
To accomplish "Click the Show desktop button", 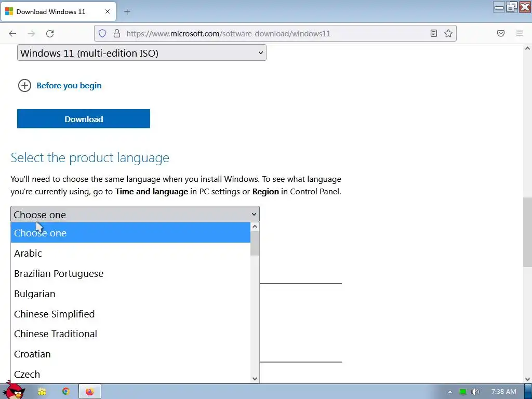I will coord(528,392).
